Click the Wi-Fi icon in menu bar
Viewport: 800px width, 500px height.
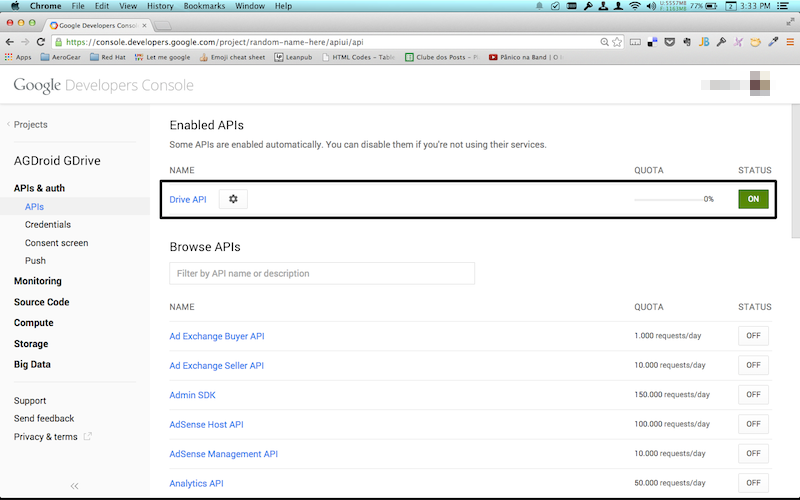[635, 6]
